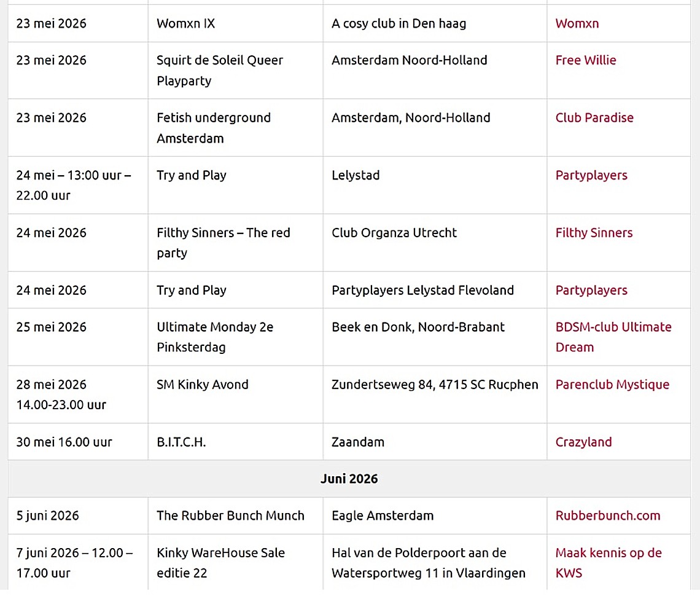Select the Kinky WareHouse Sale editie 22 cell

[235, 563]
